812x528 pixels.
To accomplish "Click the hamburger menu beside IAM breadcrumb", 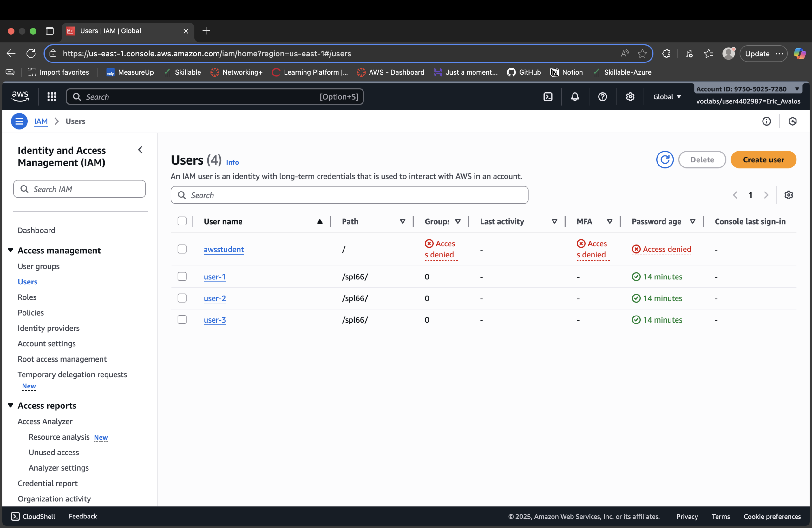I will (x=19, y=121).
